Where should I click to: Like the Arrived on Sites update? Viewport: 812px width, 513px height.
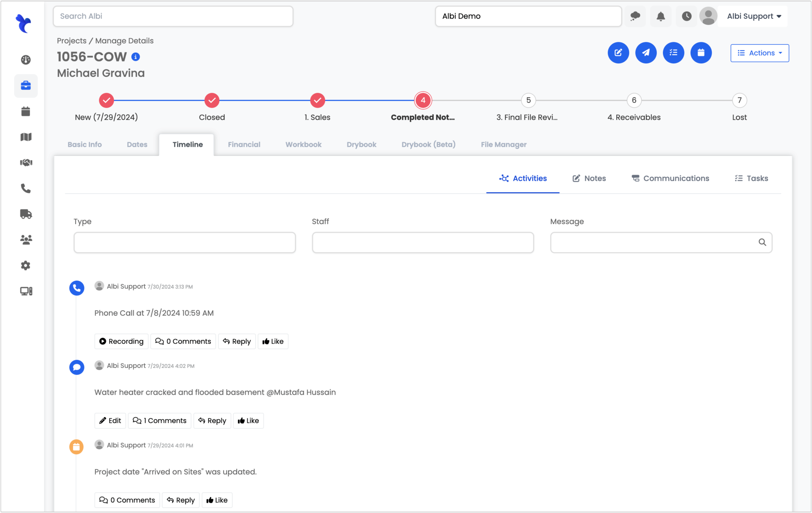[x=217, y=500]
